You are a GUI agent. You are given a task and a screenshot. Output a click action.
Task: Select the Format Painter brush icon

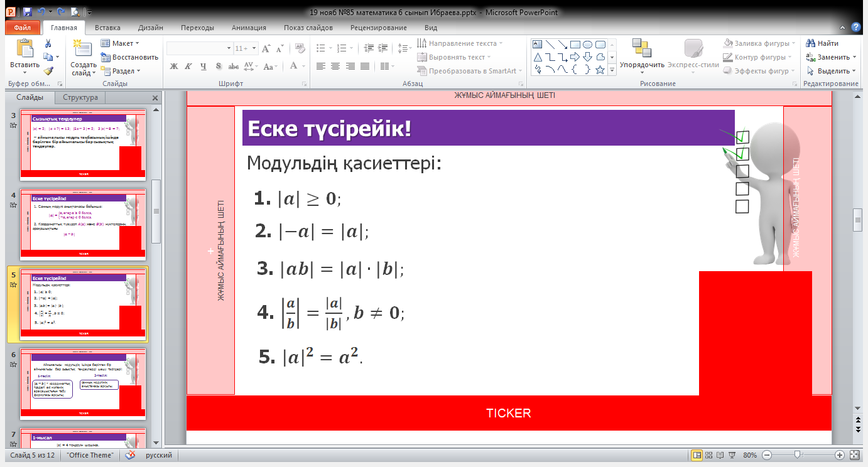pyautogui.click(x=48, y=71)
